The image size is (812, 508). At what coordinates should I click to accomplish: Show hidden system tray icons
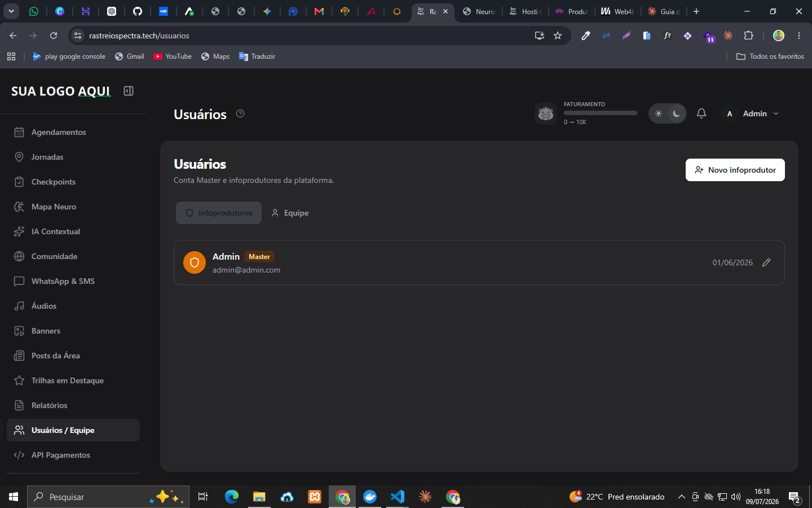coord(681,497)
